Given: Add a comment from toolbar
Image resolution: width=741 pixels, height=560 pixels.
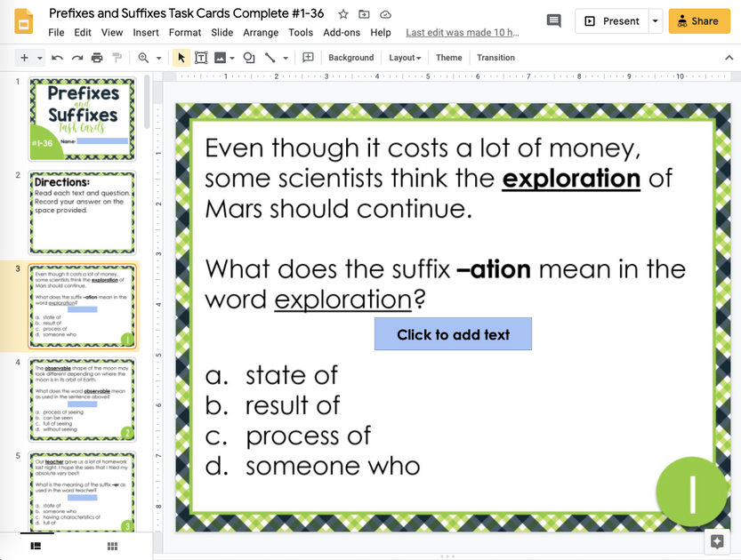Looking at the screenshot, I should coord(308,58).
